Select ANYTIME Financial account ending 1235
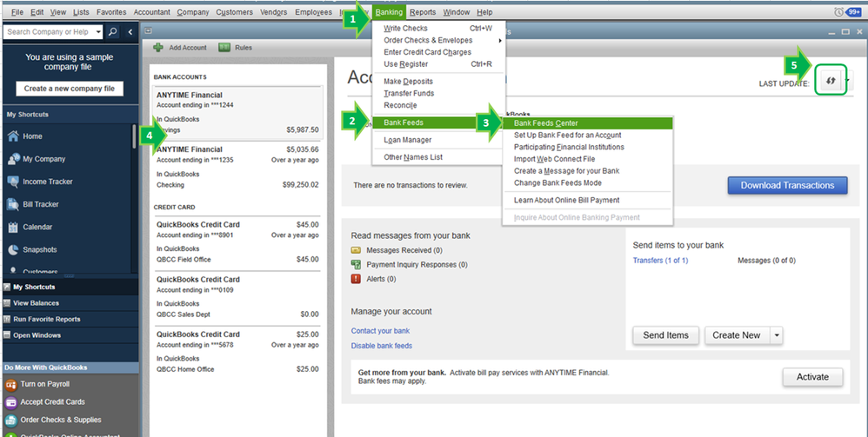 coord(237,167)
